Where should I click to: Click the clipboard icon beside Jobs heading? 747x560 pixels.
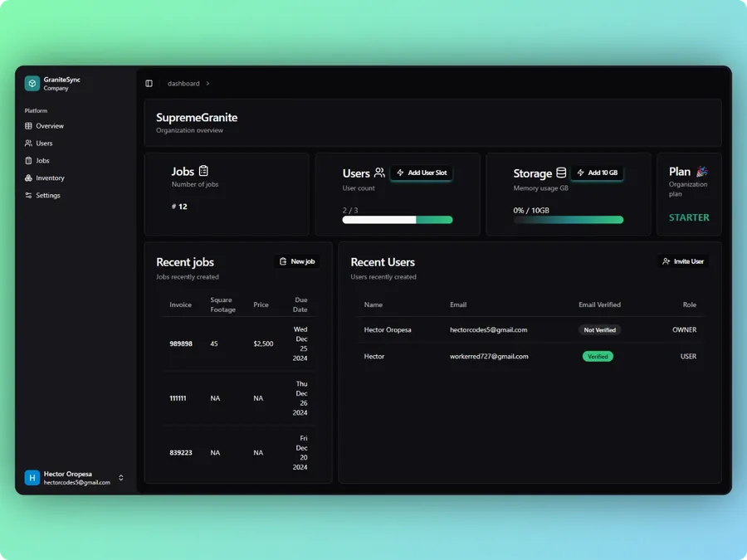pyautogui.click(x=203, y=171)
